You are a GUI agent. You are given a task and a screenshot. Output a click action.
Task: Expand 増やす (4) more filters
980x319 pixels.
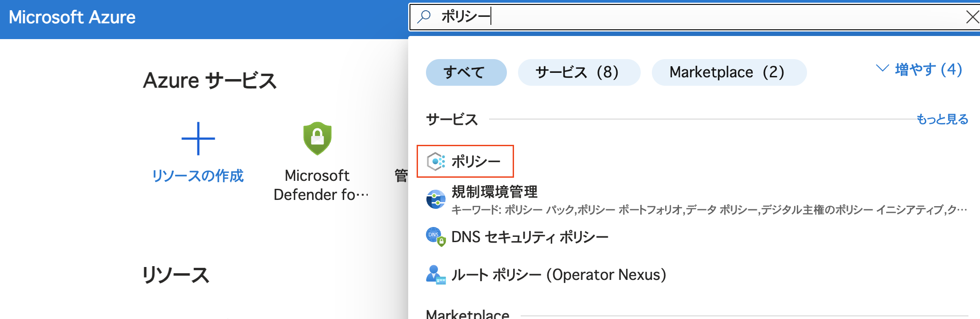(919, 69)
